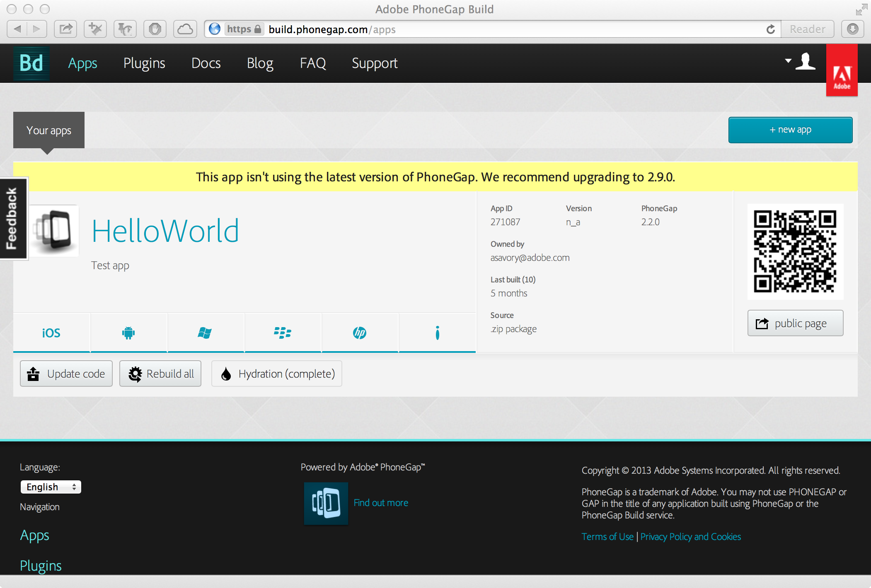Click the Windows Phone platform icon

[x=205, y=331]
